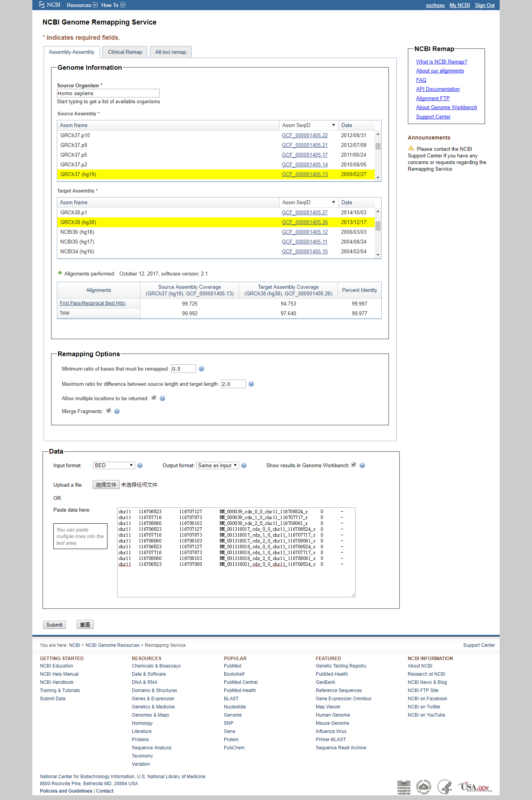The width and height of the screenshot is (532, 800).
Task: Click the 重置 reset button
Action: point(85,625)
